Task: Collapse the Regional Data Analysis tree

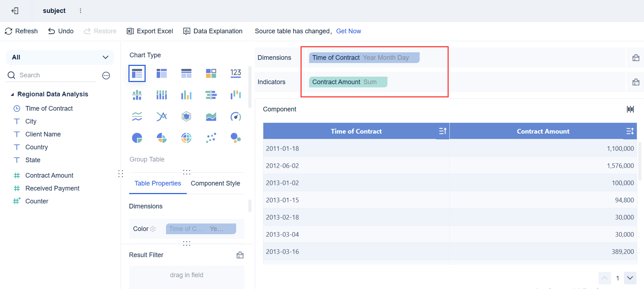Action: [x=13, y=95]
